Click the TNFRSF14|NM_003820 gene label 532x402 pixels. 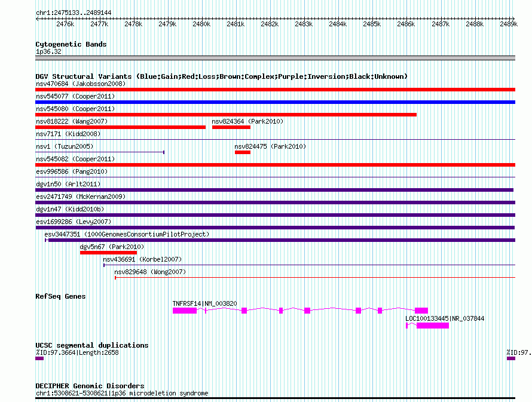coord(204,303)
